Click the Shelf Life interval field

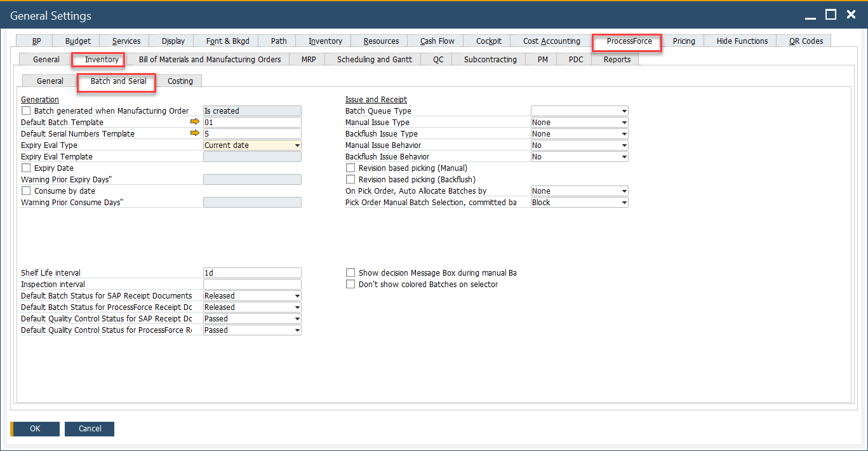click(251, 272)
